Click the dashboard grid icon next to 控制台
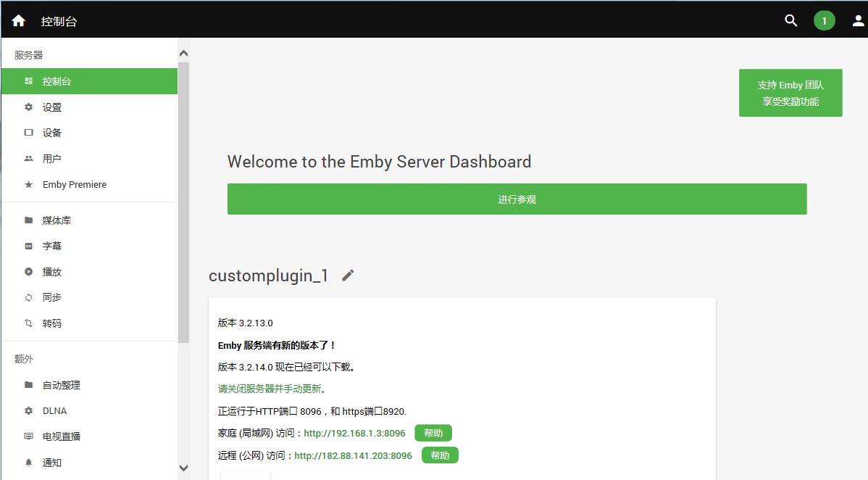 (x=29, y=81)
